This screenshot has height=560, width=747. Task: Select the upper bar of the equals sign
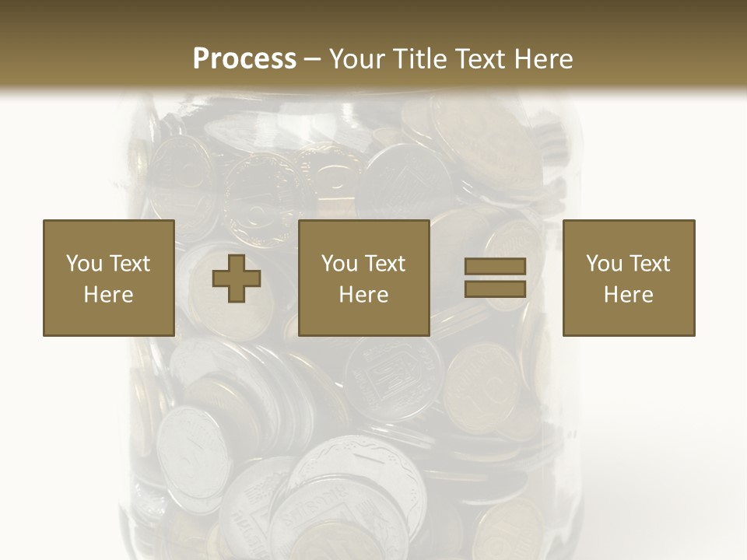pos(495,267)
